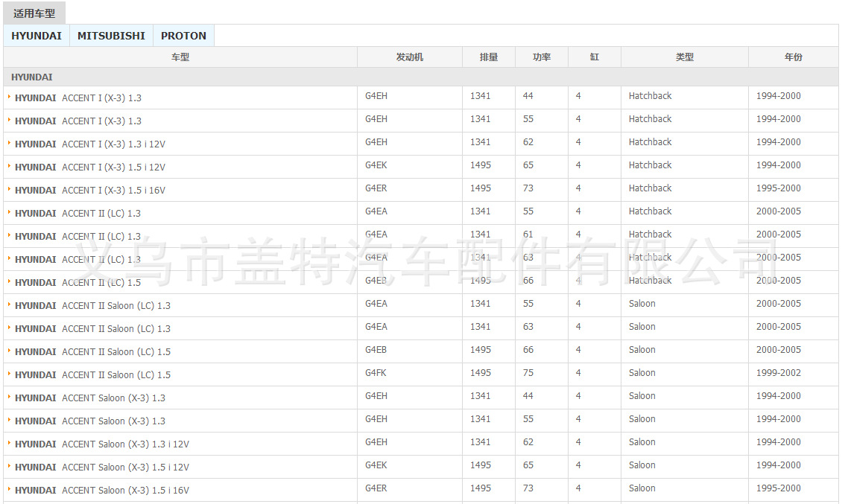
Task: Open HYUNDAI ACCENT II (LC) 1.5 link
Action: [x=77, y=283]
